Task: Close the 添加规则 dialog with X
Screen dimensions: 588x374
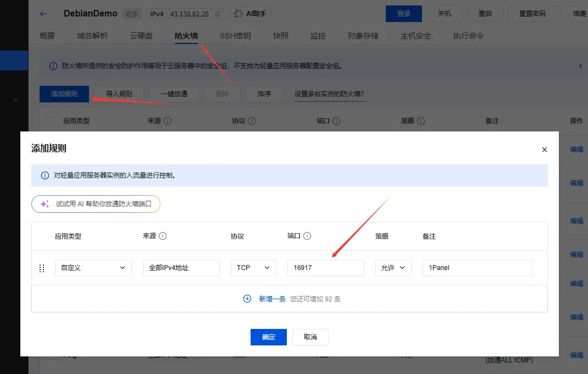Action: 544,150
